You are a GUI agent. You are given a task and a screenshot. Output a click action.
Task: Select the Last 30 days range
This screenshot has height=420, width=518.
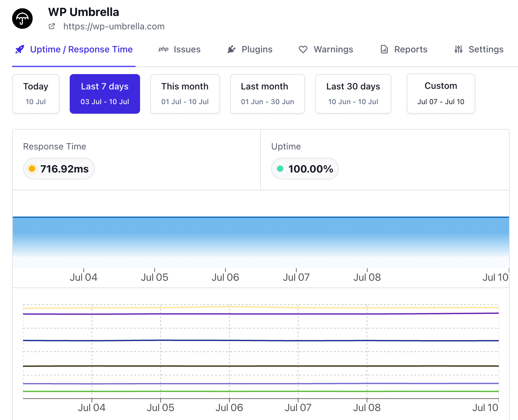353,94
